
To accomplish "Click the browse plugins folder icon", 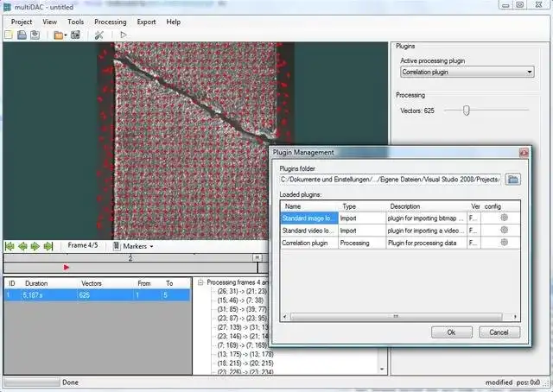I will [512, 180].
